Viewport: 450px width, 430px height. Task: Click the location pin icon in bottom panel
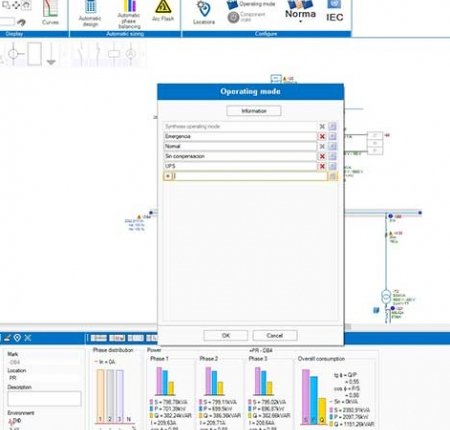pos(17,338)
